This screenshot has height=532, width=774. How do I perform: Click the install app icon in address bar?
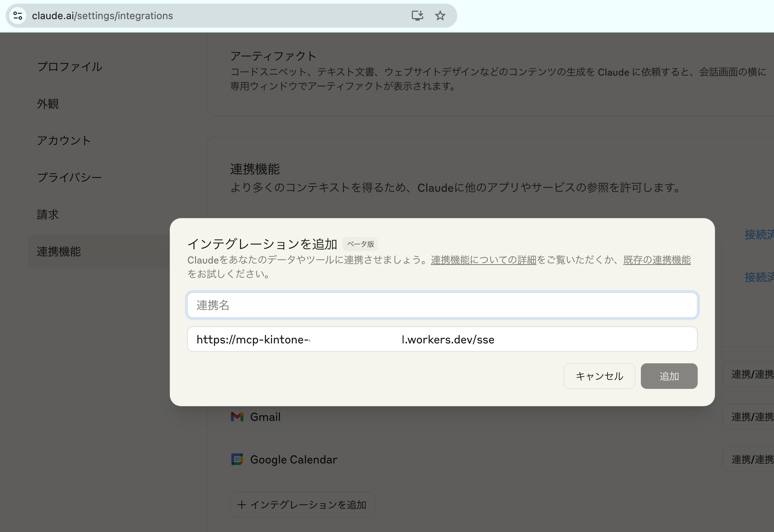417,16
